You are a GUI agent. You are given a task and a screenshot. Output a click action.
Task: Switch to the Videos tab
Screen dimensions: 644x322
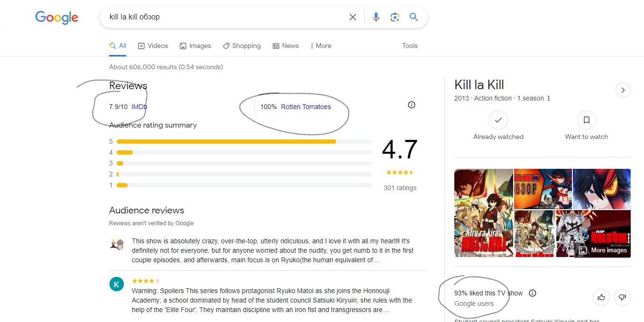click(x=153, y=46)
